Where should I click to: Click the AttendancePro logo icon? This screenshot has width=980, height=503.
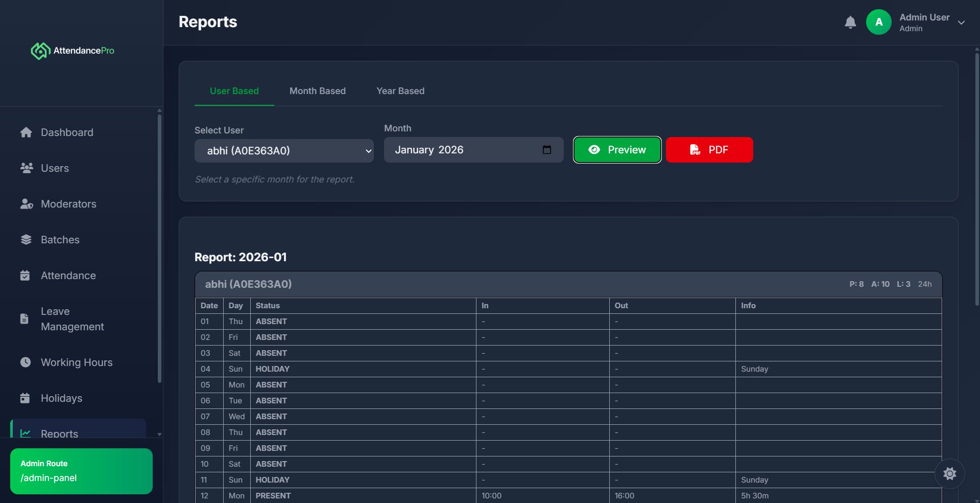(x=40, y=51)
